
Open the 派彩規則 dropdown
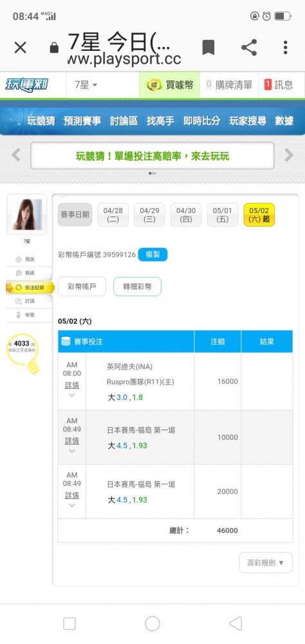[266, 563]
